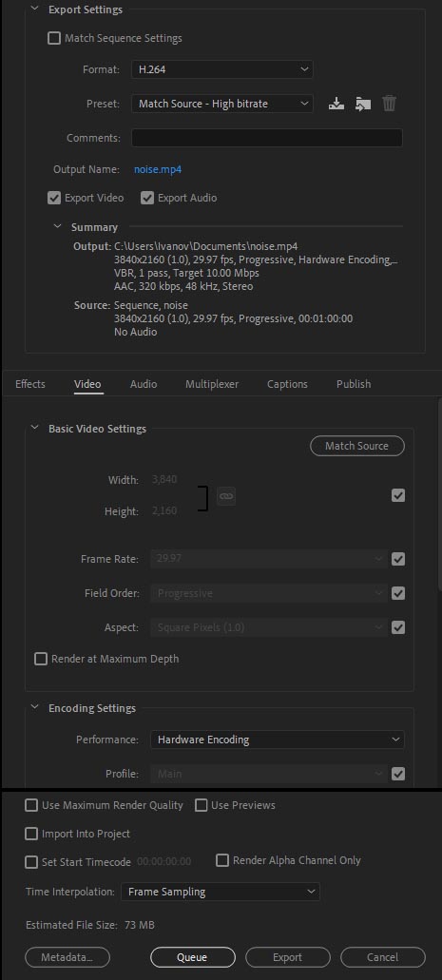This screenshot has height=980, width=442.
Task: Click the Height value 2,160
Action: point(164,510)
